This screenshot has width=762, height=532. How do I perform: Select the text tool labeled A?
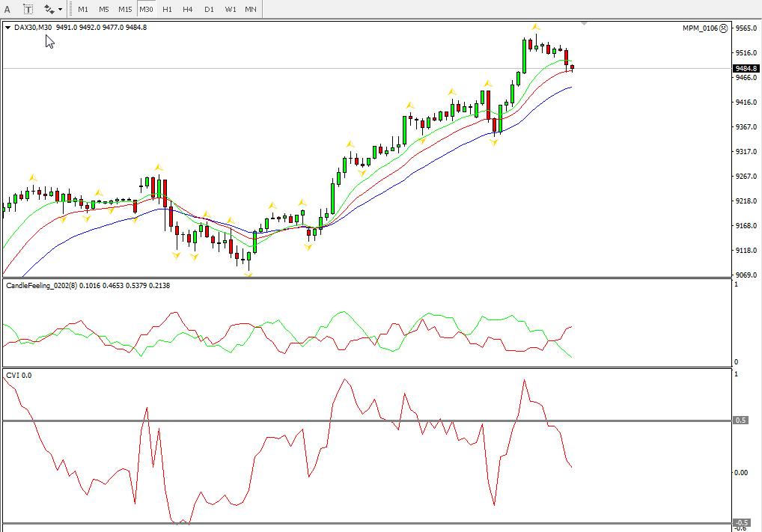(7, 9)
